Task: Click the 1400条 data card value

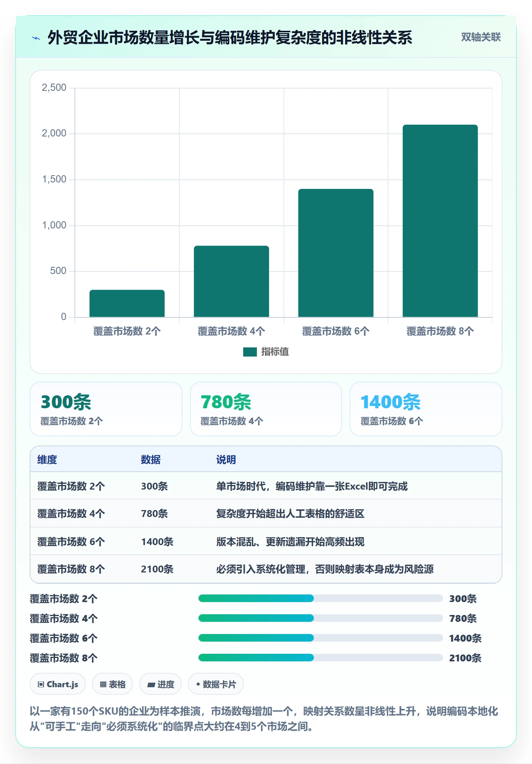Action: 391,402
